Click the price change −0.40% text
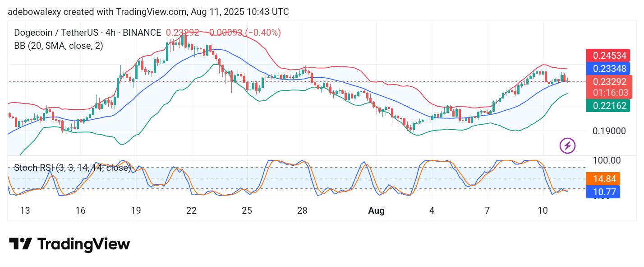 click(263, 33)
